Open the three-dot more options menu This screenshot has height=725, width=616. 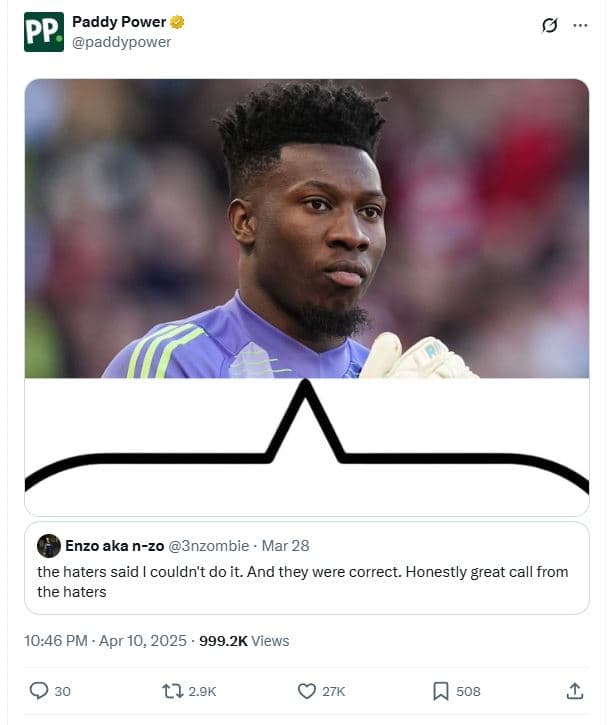pyautogui.click(x=580, y=25)
